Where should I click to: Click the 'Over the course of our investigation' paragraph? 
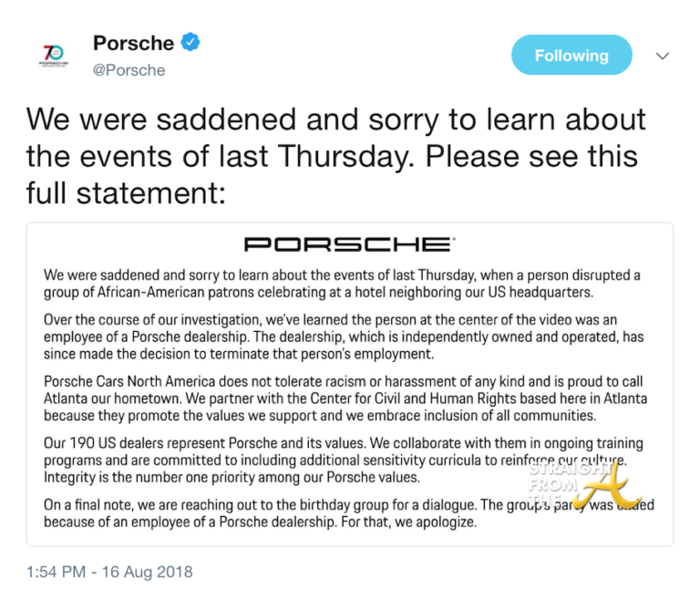point(342,336)
